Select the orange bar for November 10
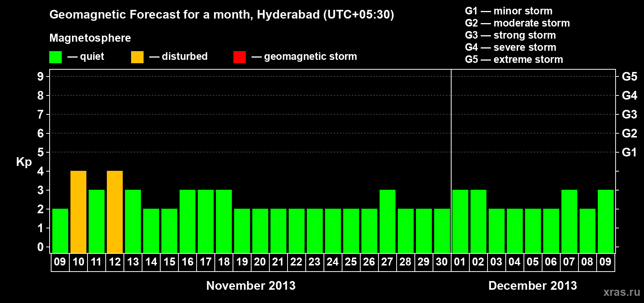 (78, 212)
